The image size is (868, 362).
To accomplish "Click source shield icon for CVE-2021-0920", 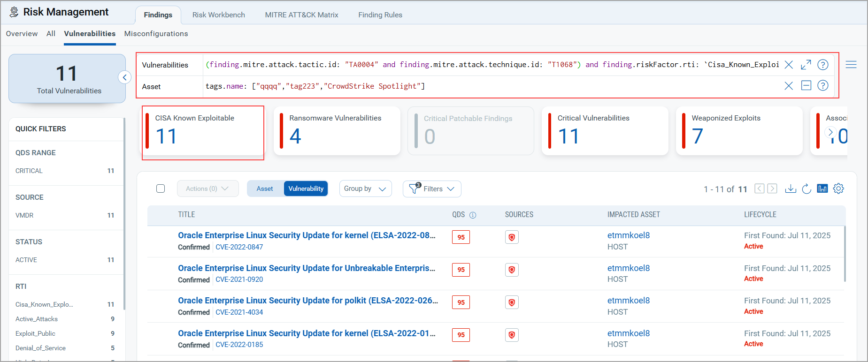I will pos(512,270).
